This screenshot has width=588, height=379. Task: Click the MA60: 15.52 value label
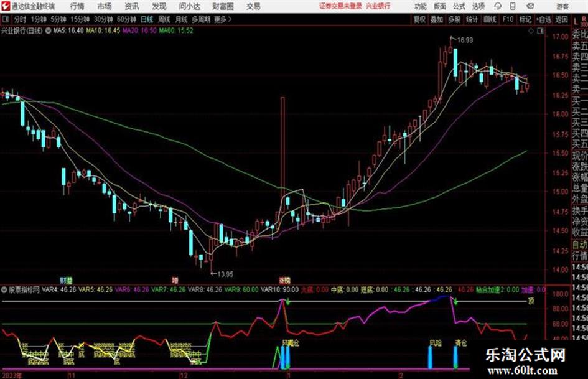[x=176, y=30]
